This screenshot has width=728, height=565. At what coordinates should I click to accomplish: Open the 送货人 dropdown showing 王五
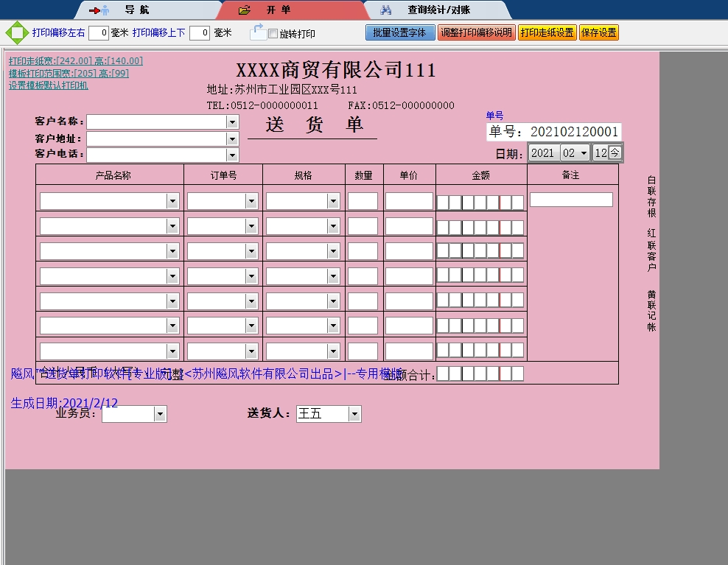[x=354, y=414]
